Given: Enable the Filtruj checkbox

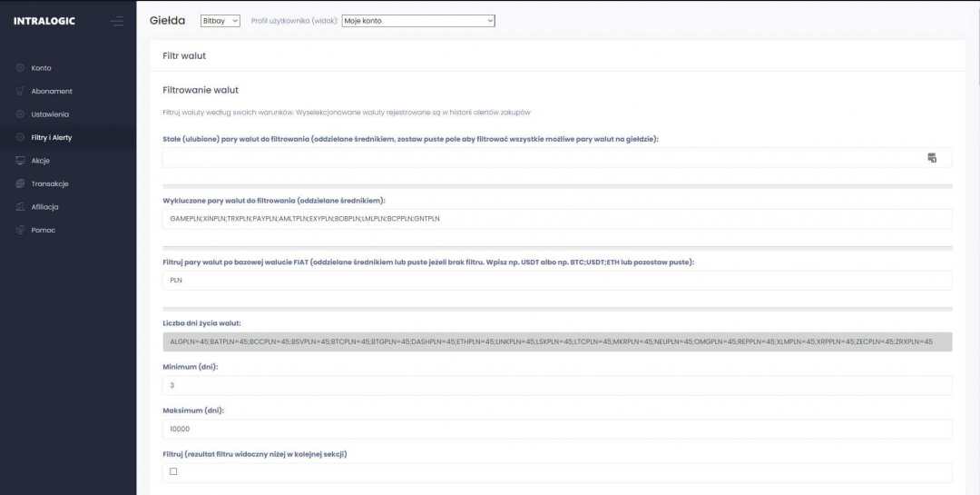Looking at the screenshot, I should pos(173,471).
